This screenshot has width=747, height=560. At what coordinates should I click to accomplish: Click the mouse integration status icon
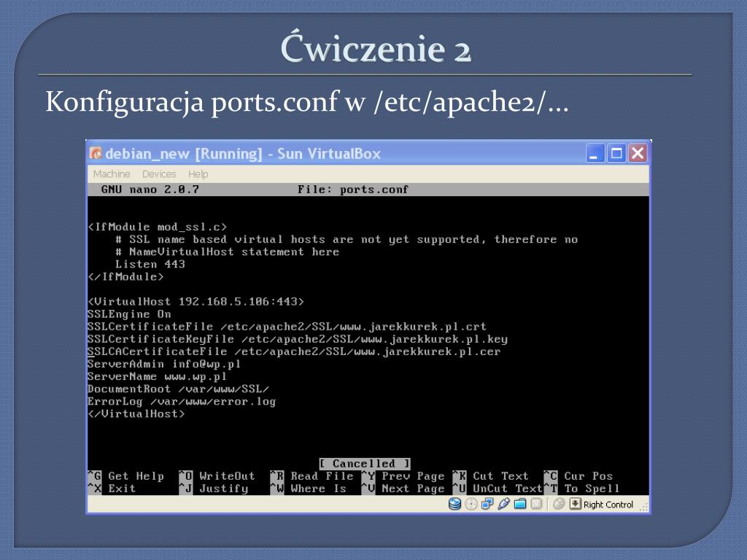coord(560,504)
